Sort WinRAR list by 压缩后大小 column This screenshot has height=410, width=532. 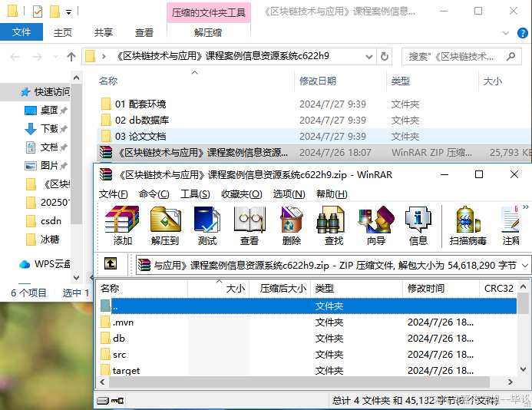tap(283, 289)
